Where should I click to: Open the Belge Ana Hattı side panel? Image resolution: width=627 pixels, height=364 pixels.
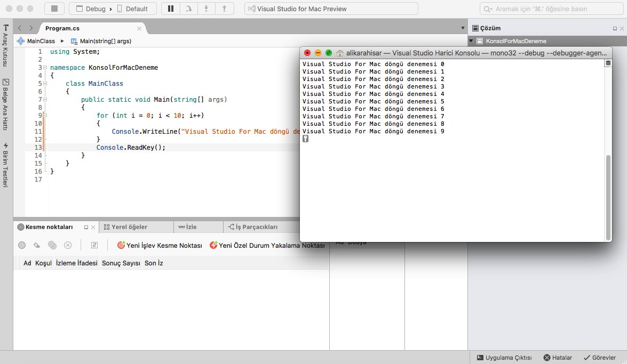(x=5, y=104)
